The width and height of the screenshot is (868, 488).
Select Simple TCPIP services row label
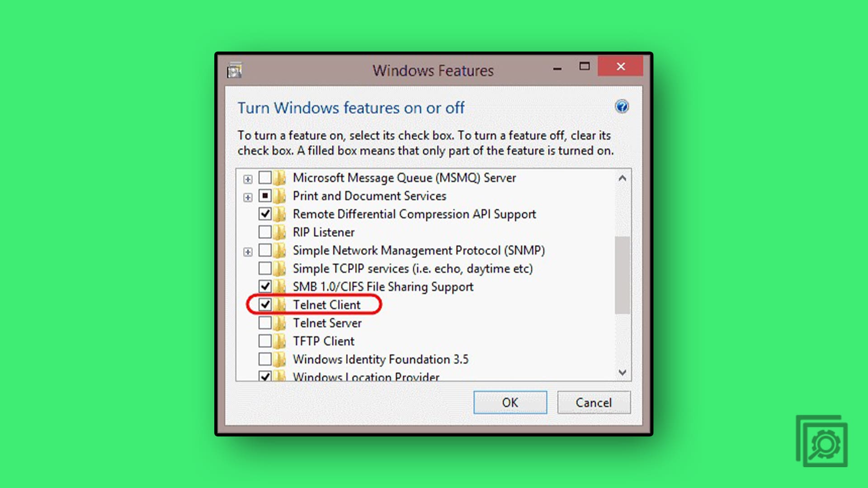[x=413, y=269]
